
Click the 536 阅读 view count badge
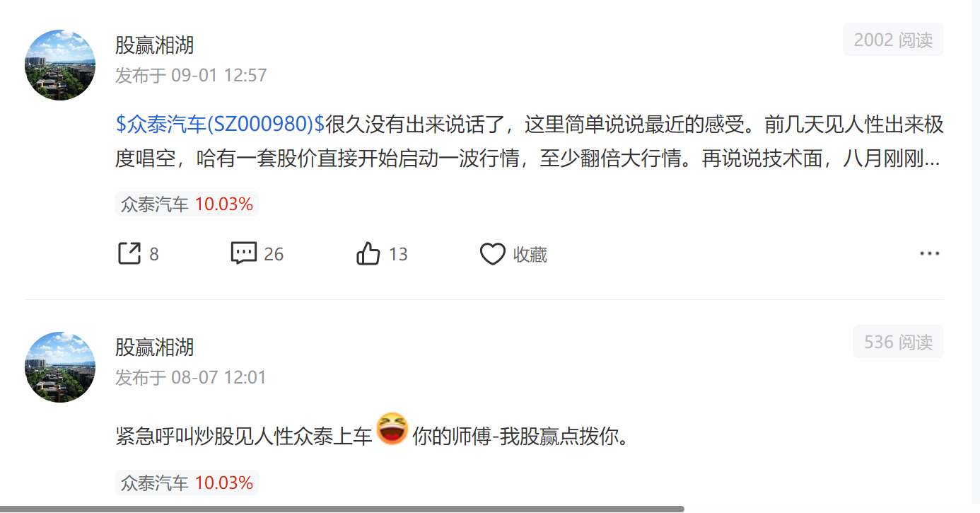tap(898, 342)
